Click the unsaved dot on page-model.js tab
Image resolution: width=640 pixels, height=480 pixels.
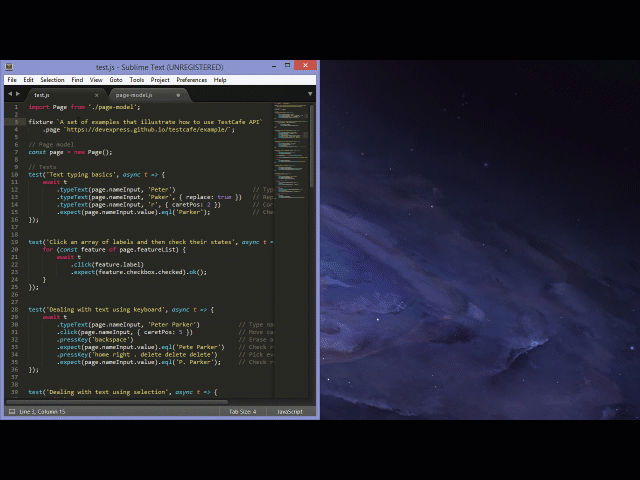(x=178, y=95)
